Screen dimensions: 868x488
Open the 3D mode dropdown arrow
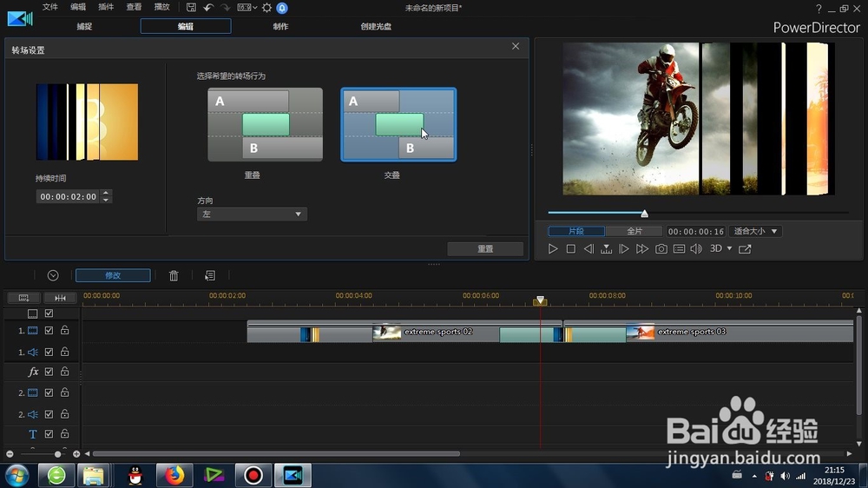730,248
